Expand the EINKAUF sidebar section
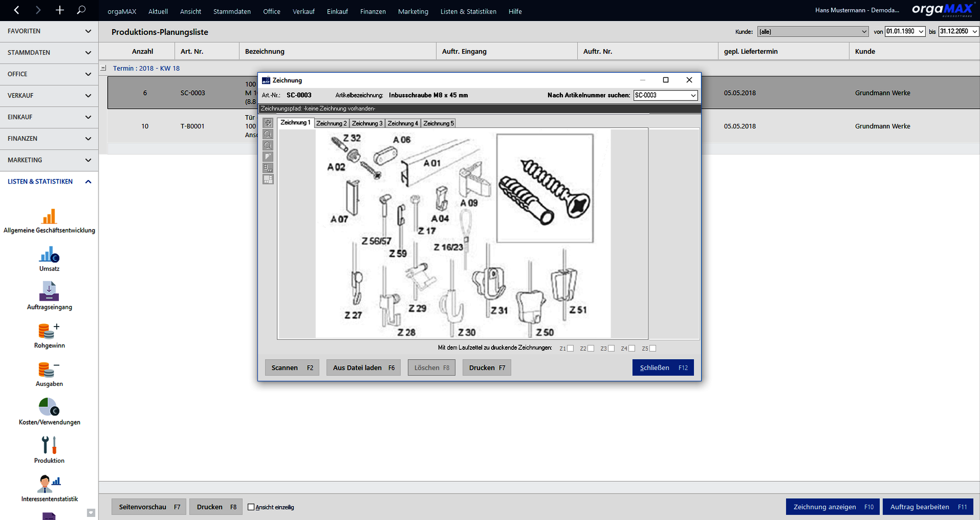The image size is (980, 520). [x=49, y=117]
